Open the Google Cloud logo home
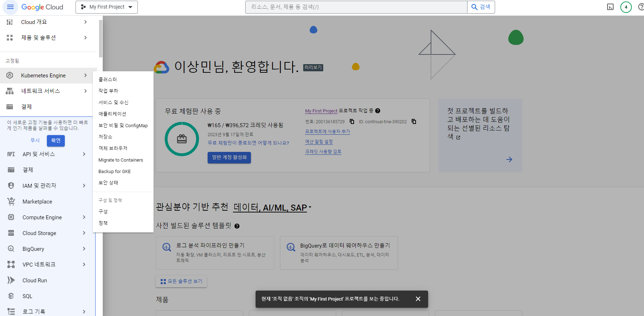The height and width of the screenshot is (316, 644). (x=42, y=7)
